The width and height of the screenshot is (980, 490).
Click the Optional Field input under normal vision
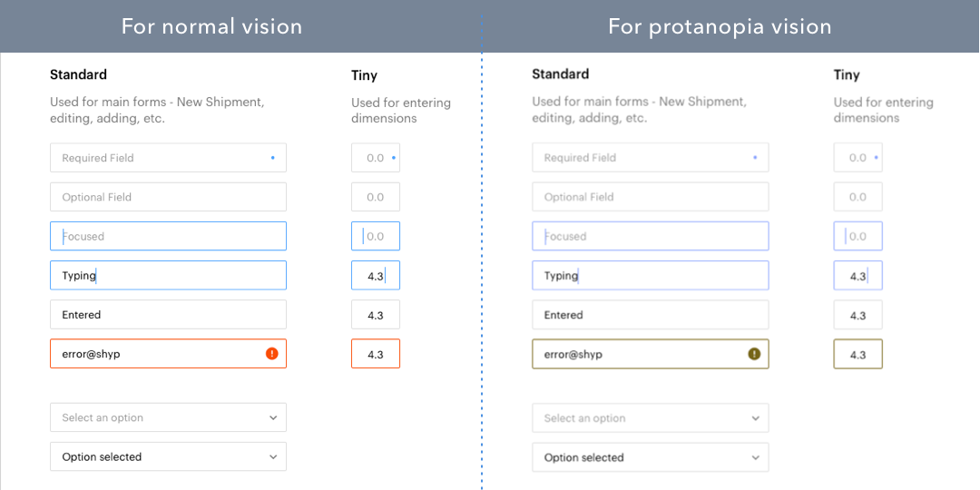[x=168, y=197]
